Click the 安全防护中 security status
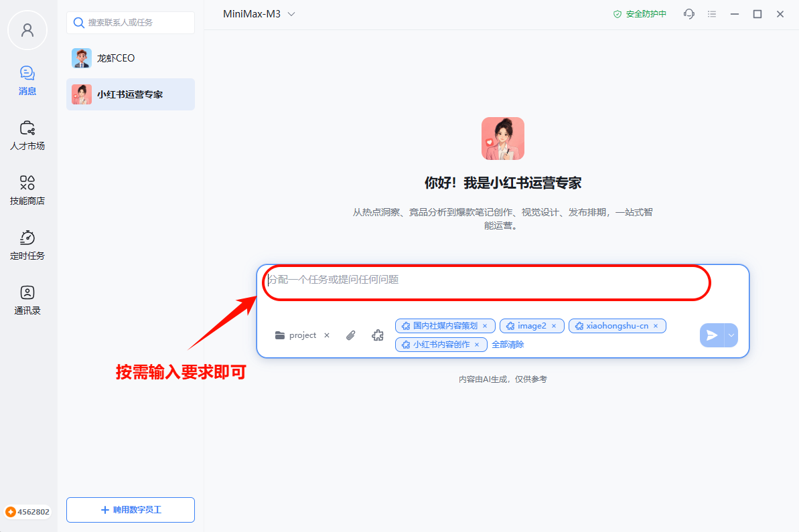The width and height of the screenshot is (799, 532). click(x=640, y=14)
